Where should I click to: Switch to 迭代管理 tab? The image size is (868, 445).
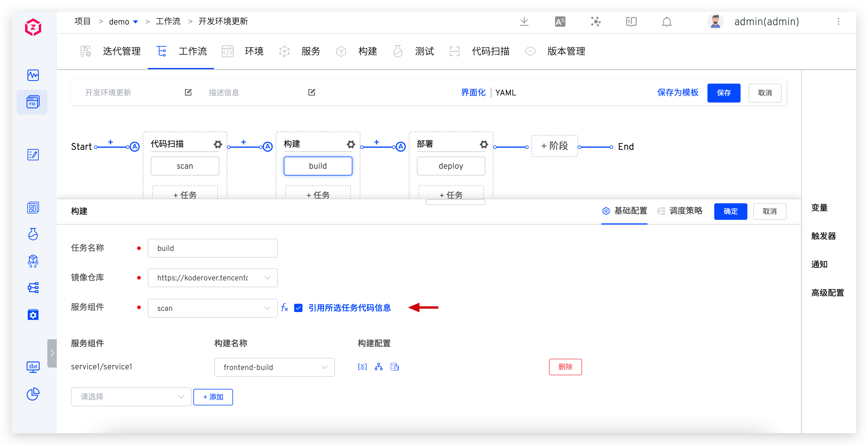pos(111,51)
